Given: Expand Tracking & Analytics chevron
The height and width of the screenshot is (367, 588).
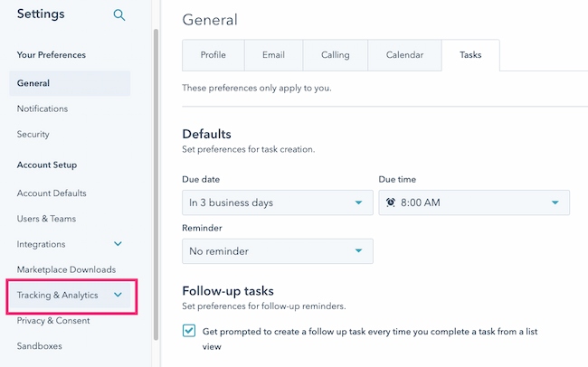Looking at the screenshot, I should (x=118, y=296).
